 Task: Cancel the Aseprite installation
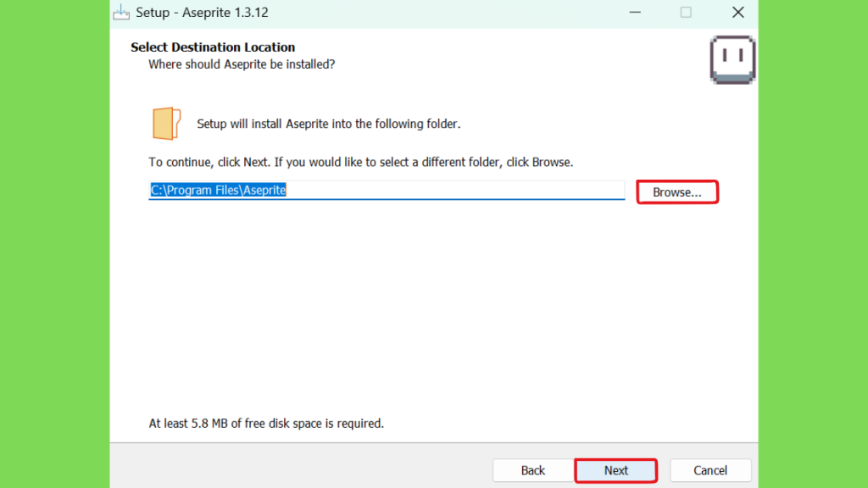point(710,470)
